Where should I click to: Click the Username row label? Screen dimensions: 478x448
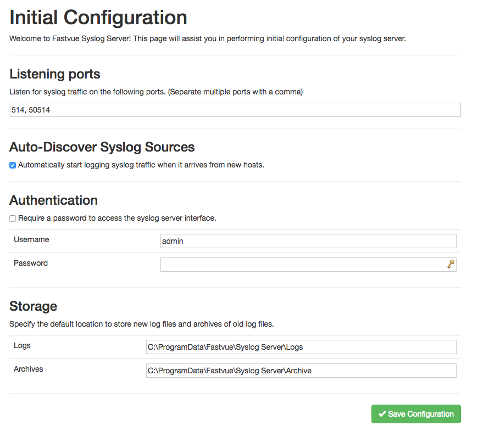click(31, 239)
